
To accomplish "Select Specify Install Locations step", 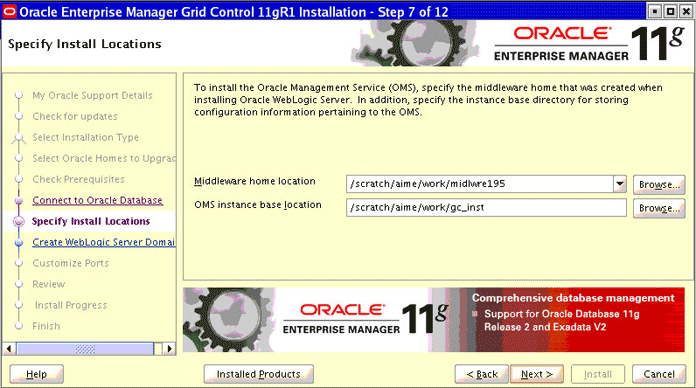I will click(x=91, y=221).
